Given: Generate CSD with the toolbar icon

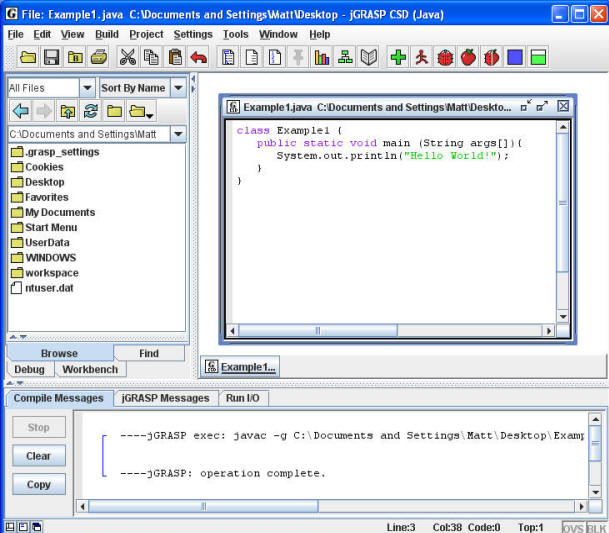Looking at the screenshot, I should click(x=228, y=57).
